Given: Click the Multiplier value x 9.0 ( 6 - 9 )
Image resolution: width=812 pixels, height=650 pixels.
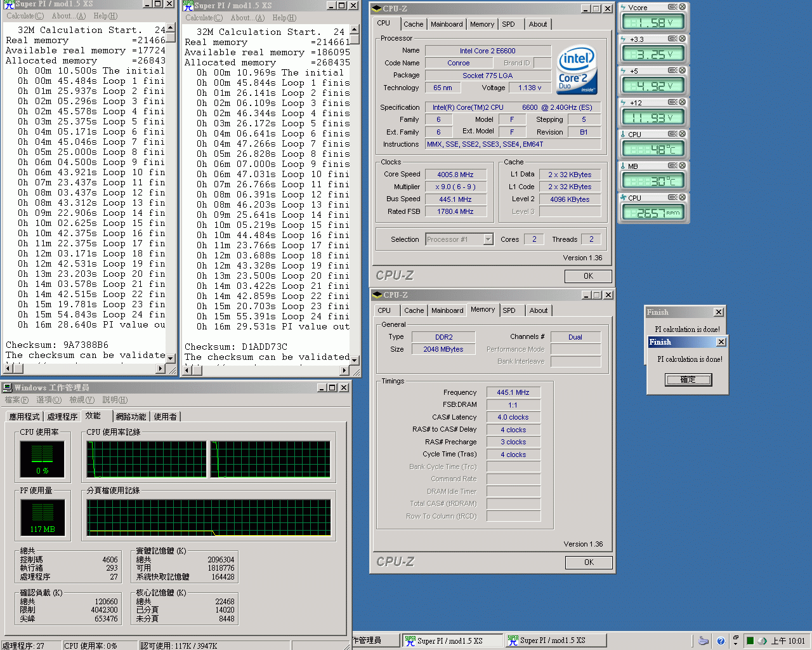Looking at the screenshot, I should (x=455, y=187).
